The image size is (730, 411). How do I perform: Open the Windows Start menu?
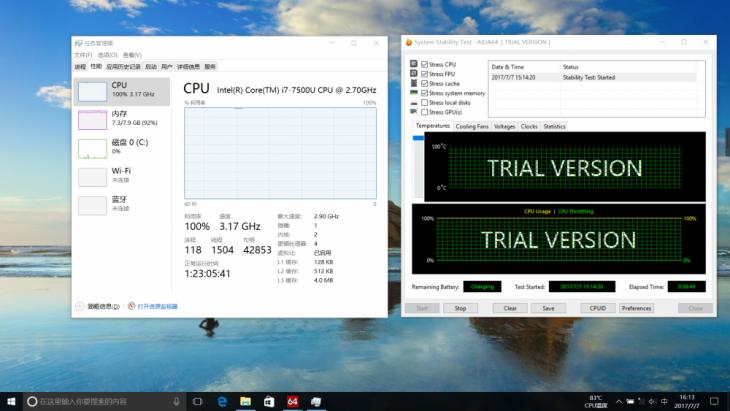[x=11, y=401]
